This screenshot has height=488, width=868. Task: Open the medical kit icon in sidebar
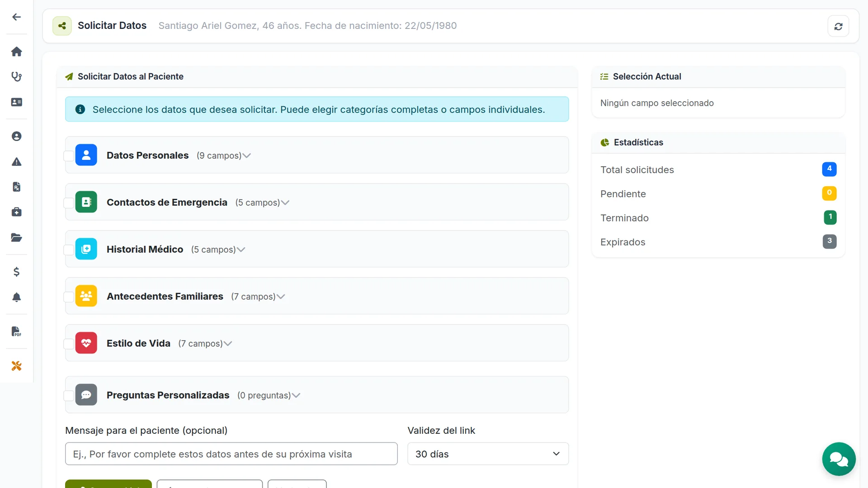tap(17, 212)
